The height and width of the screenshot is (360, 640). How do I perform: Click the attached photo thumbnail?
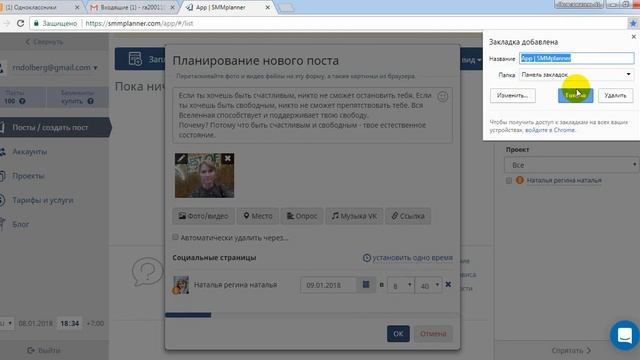204,176
